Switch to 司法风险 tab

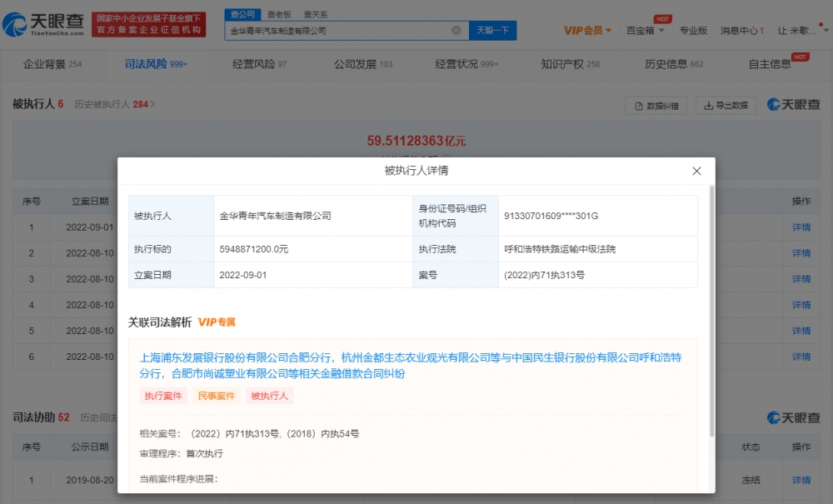[x=156, y=64]
